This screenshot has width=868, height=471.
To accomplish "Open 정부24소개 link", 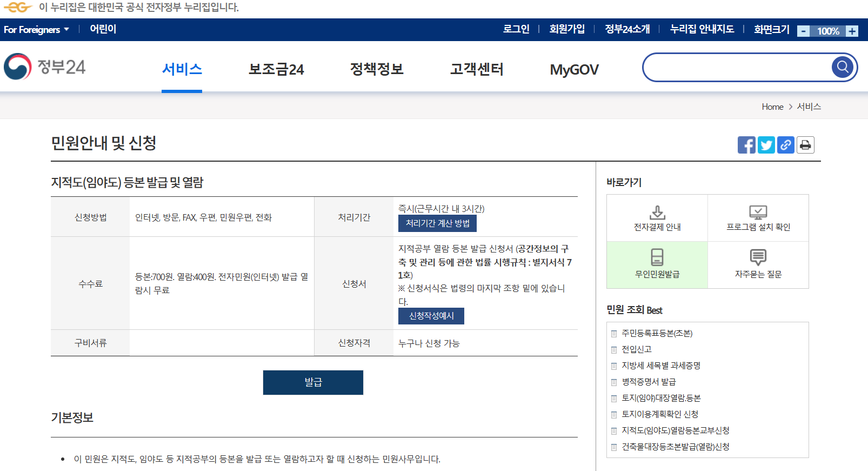I will pyautogui.click(x=627, y=29).
